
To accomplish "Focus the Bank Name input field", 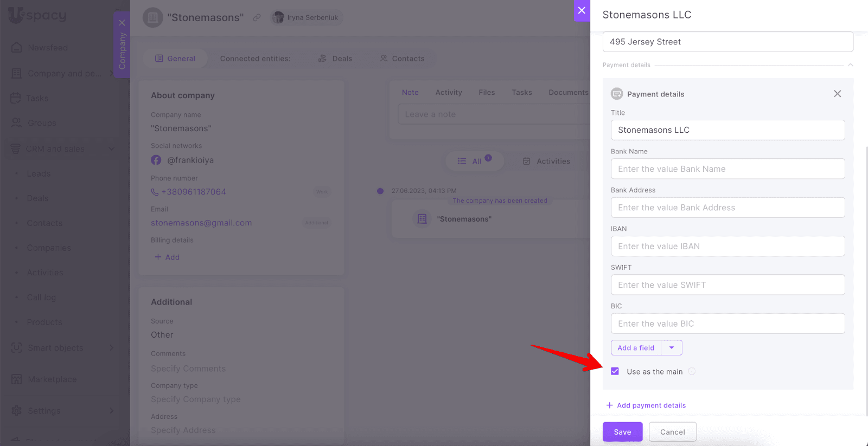I will 727,169.
